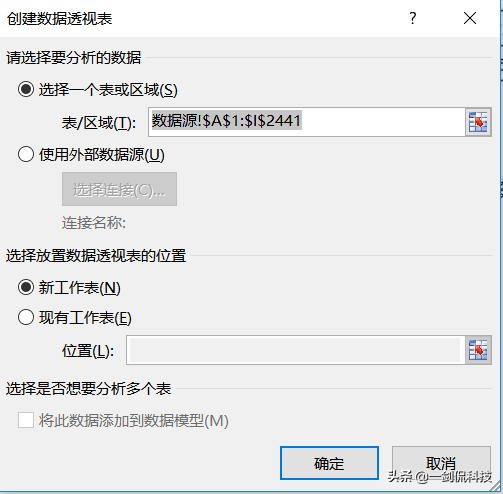Focus the 表/区域 range input field
Screen dimensions: 503x494
[x=307, y=122]
